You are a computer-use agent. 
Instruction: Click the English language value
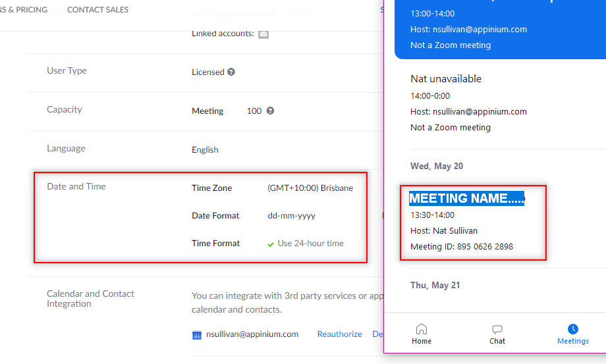coord(205,150)
